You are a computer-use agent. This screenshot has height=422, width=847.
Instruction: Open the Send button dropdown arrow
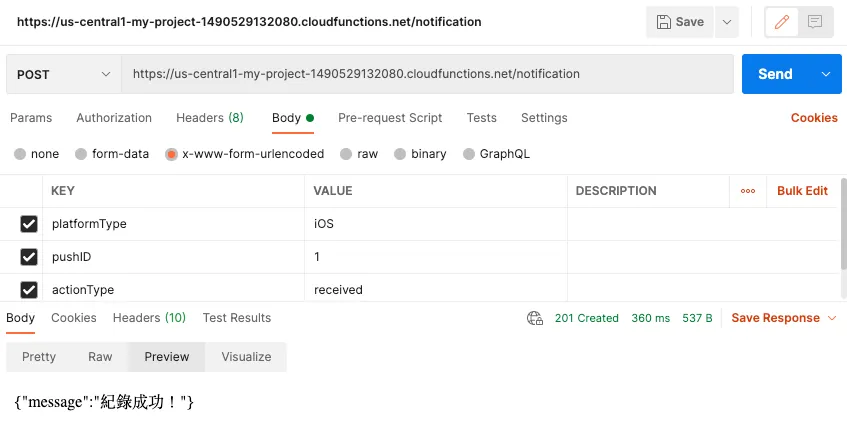point(825,74)
